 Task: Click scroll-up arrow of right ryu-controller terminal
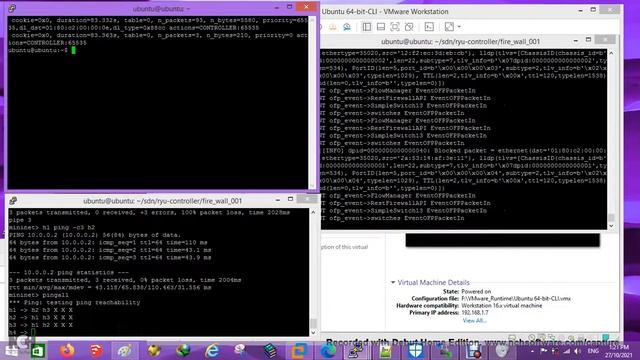pyautogui.click(x=611, y=53)
